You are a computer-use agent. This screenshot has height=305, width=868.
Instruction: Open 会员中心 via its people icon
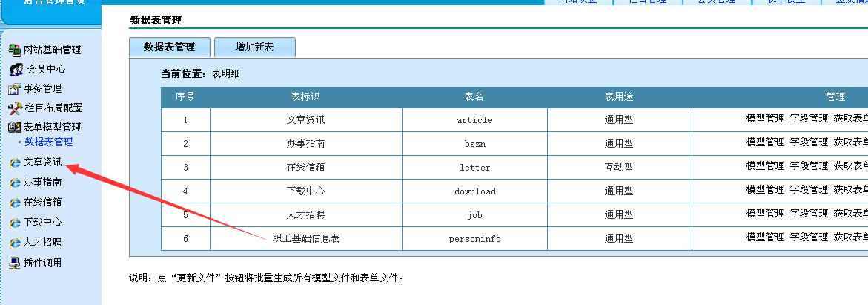click(x=15, y=70)
